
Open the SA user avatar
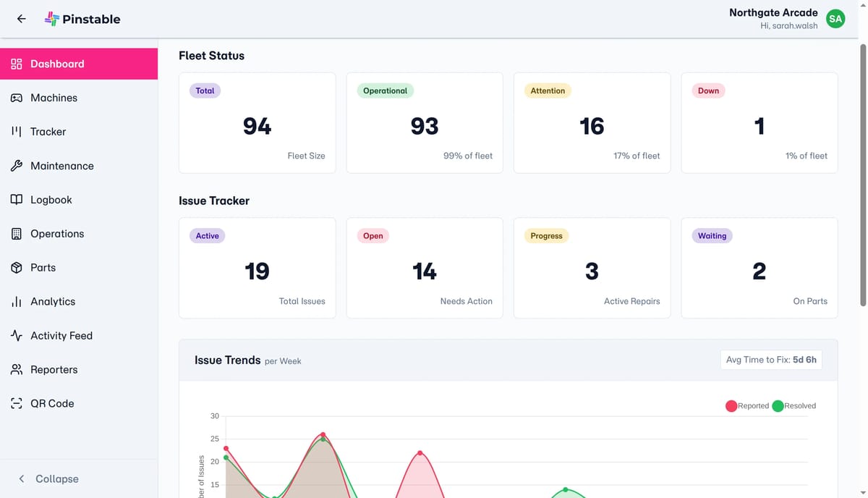[835, 19]
